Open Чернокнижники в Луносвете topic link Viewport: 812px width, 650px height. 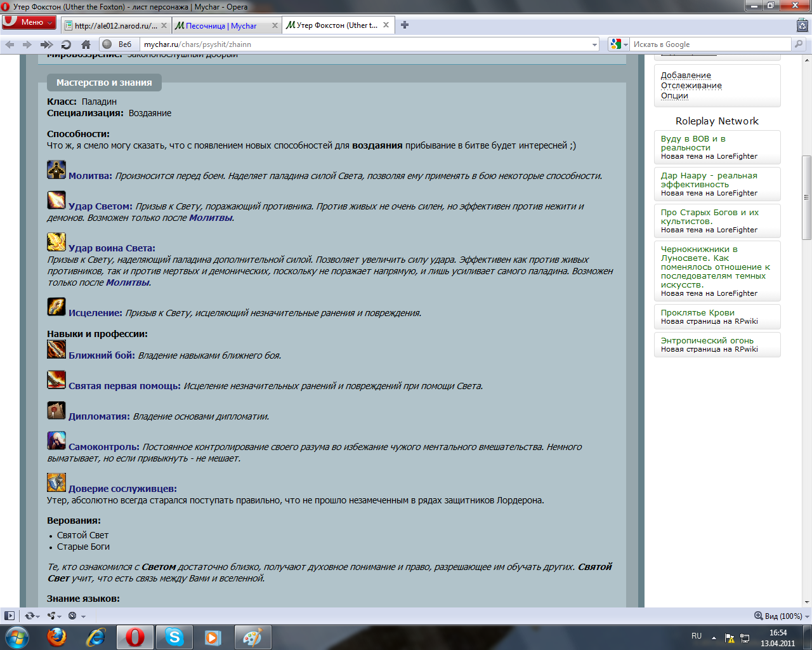[716, 267]
